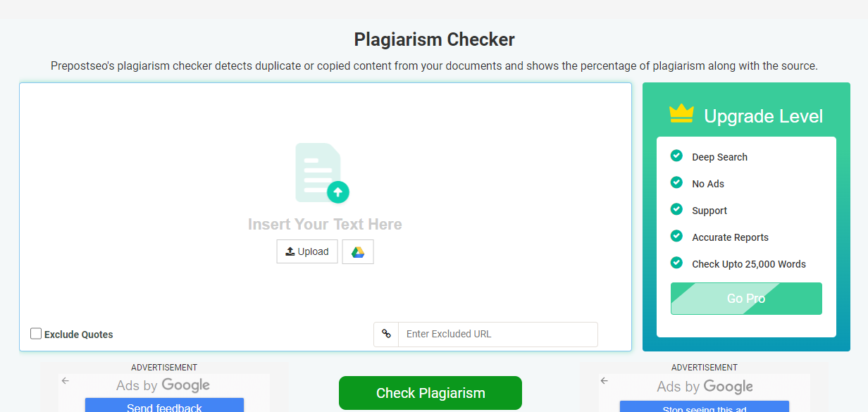Enable the Exclude Quotes checkbox
The width and height of the screenshot is (868, 412).
pyautogui.click(x=36, y=334)
